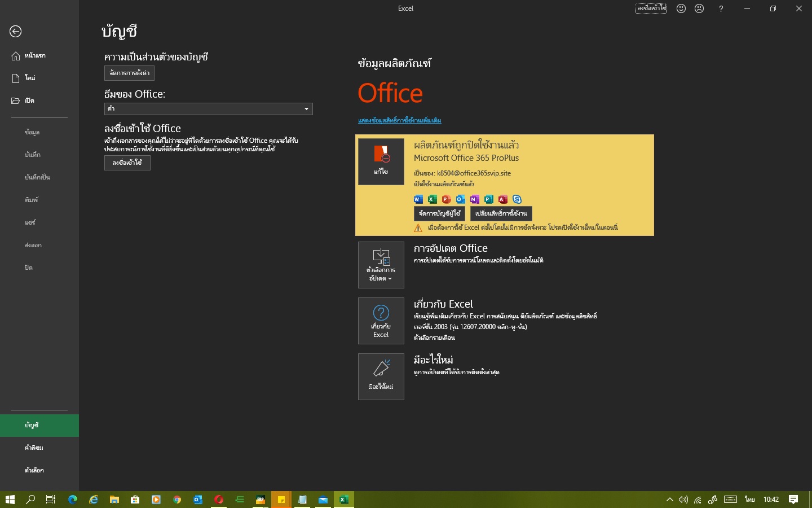Click the OneNote app icon in product info
Viewport: 812px width, 508px height.
(x=475, y=199)
